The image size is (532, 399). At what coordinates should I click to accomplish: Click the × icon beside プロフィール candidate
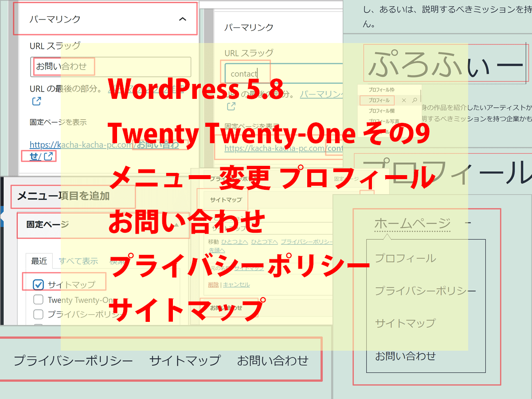404,101
